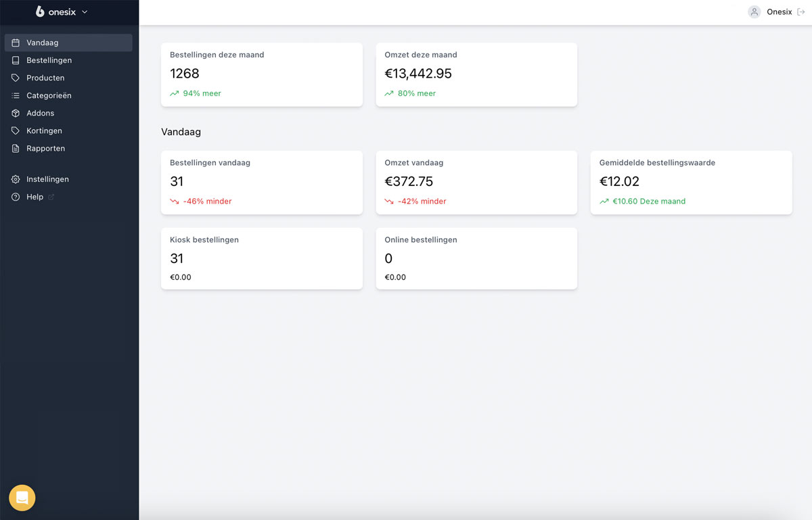This screenshot has width=812, height=520.
Task: Click the Instellingen gear icon
Action: [16, 179]
